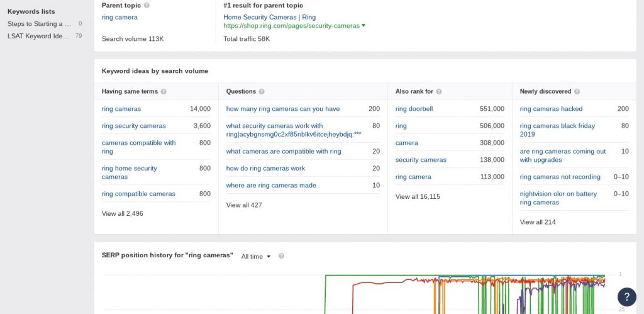Open ring cameras hacked keyword
Viewport: 644px width, 314px height.
click(551, 109)
